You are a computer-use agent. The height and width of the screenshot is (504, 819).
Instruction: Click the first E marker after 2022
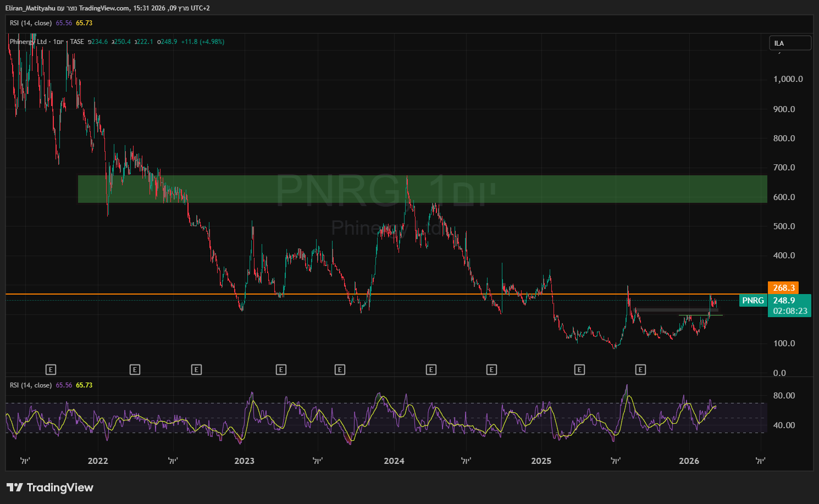135,370
